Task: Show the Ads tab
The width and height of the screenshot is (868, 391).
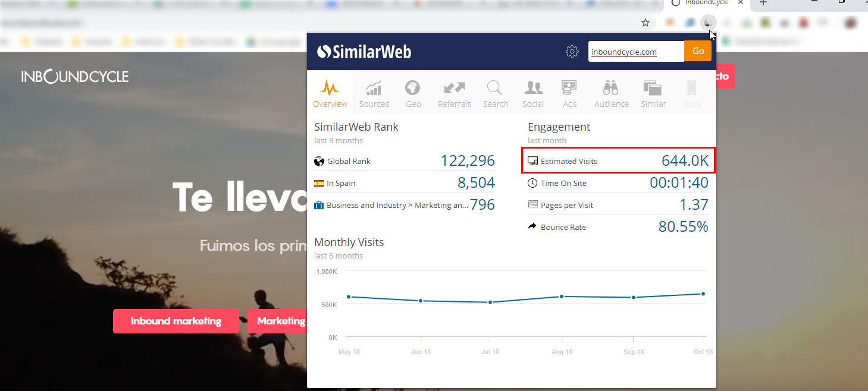Action: (x=569, y=94)
